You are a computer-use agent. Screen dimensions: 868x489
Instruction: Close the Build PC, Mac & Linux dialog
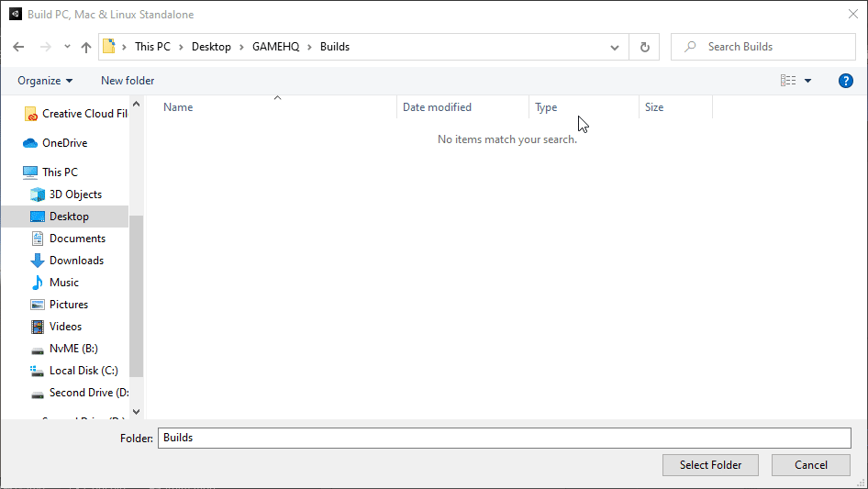click(x=853, y=15)
